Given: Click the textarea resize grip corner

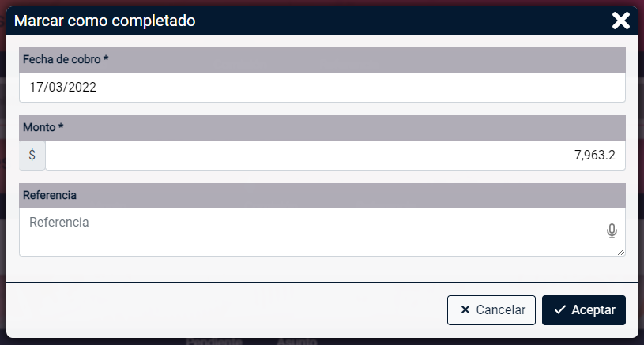Looking at the screenshot, I should point(621,252).
